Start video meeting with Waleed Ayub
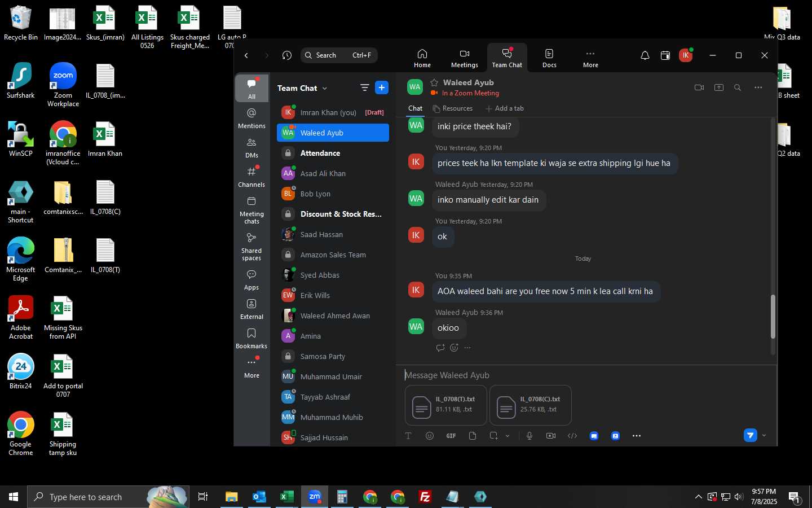 point(699,87)
